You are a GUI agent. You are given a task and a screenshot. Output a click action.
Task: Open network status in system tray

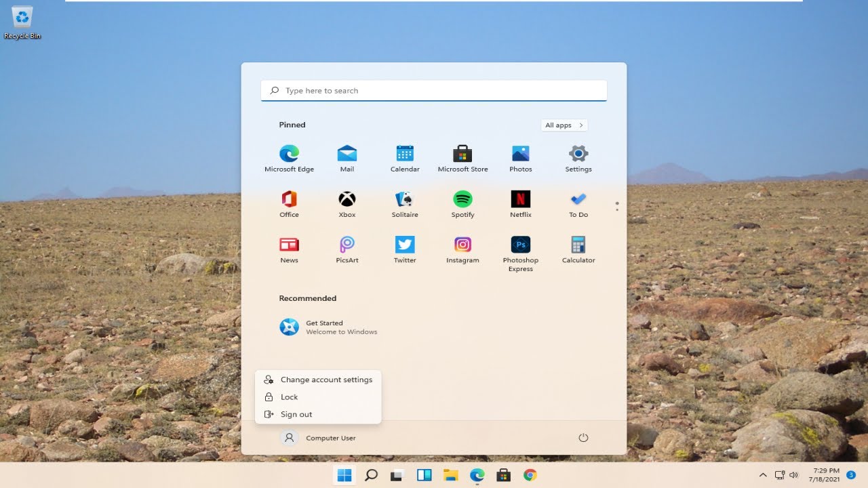(x=780, y=475)
